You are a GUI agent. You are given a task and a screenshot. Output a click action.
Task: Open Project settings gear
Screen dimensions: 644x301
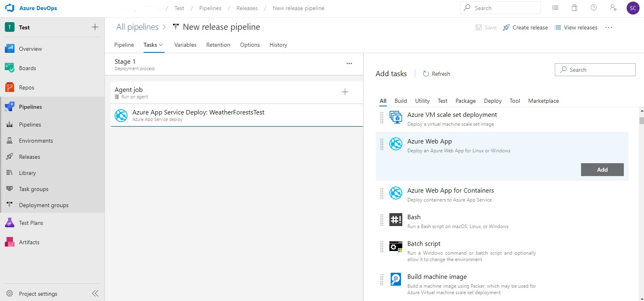click(10, 294)
